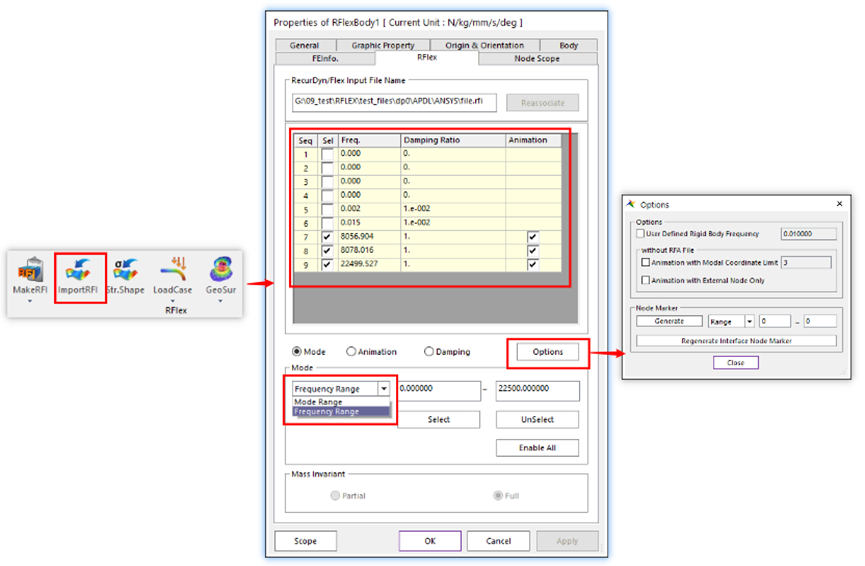Click the frequency cell 8056.904

(369, 237)
